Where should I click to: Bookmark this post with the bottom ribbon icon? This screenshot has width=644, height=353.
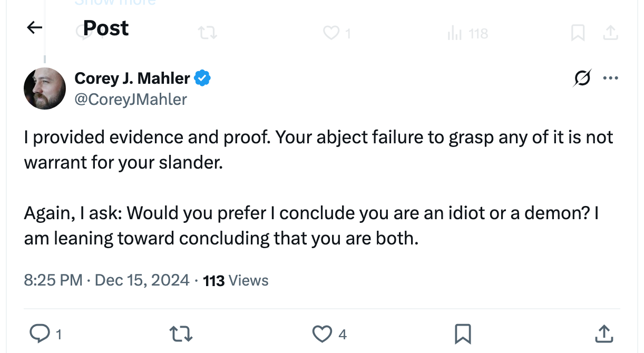[463, 333]
